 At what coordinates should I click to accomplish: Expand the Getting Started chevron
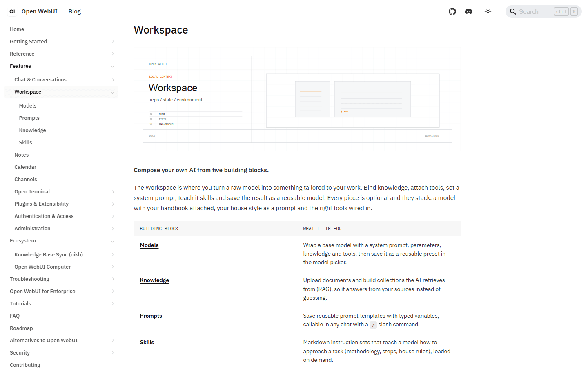pyautogui.click(x=113, y=41)
